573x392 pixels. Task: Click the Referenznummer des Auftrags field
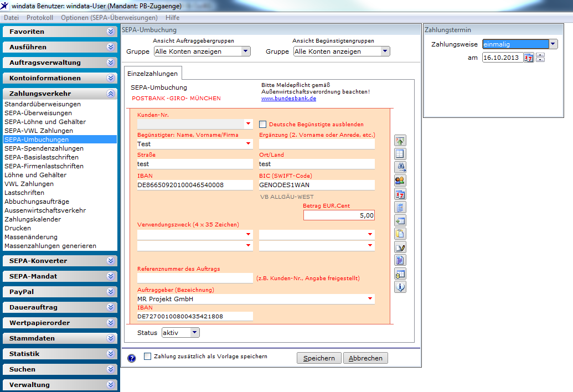pyautogui.click(x=195, y=278)
